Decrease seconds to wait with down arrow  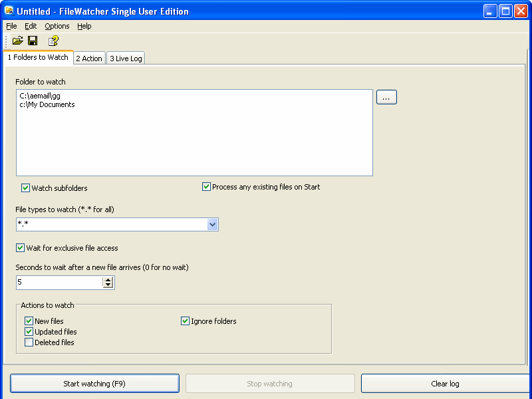(x=108, y=285)
